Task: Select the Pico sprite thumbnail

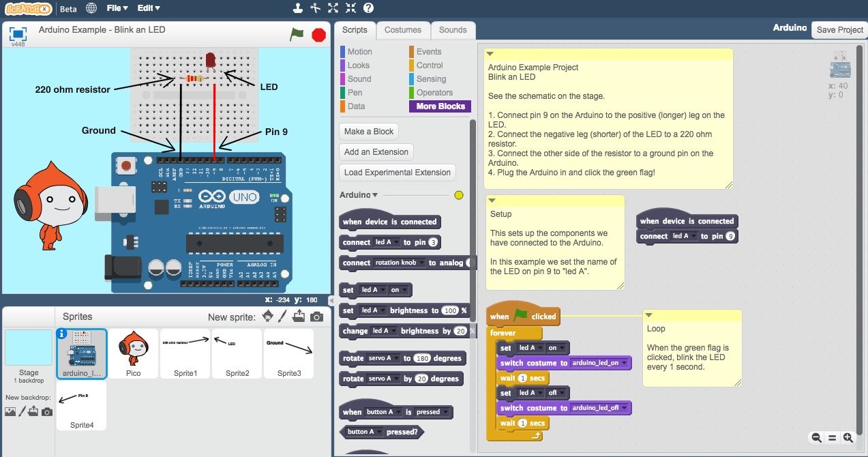Action: coord(134,353)
